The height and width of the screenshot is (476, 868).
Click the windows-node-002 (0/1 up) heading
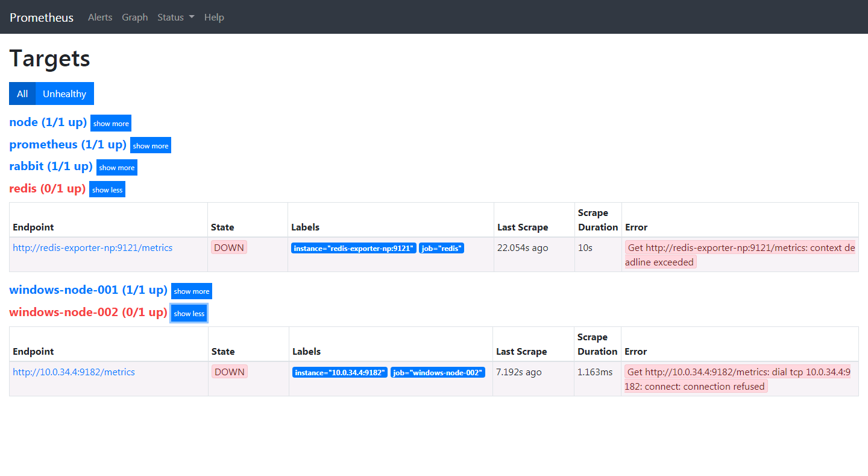[x=89, y=313]
